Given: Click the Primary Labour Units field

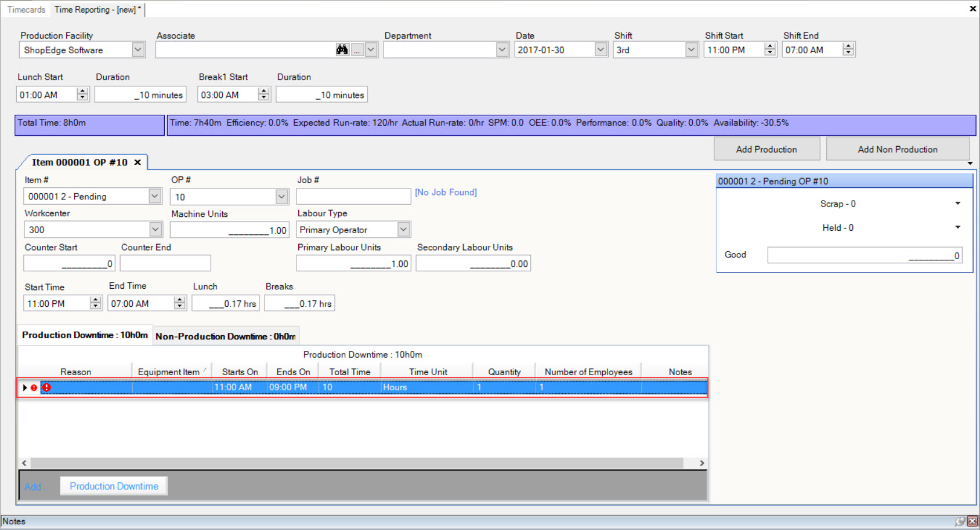Looking at the screenshot, I should coord(353,263).
